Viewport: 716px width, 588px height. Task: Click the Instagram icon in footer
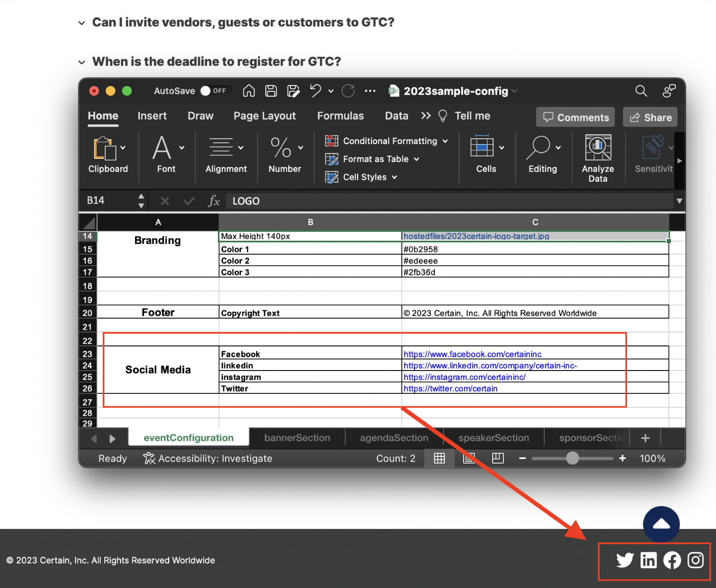click(x=695, y=560)
